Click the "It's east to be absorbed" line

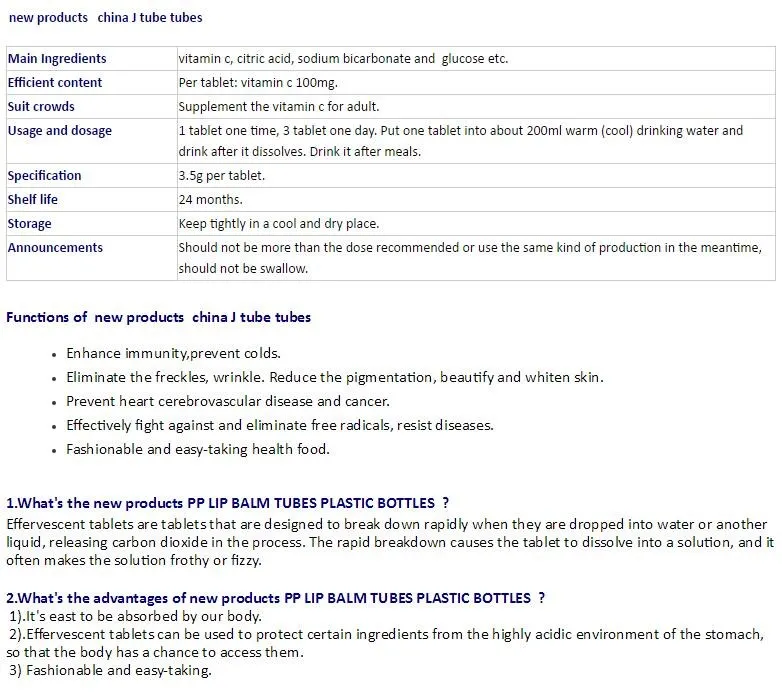[x=136, y=617]
